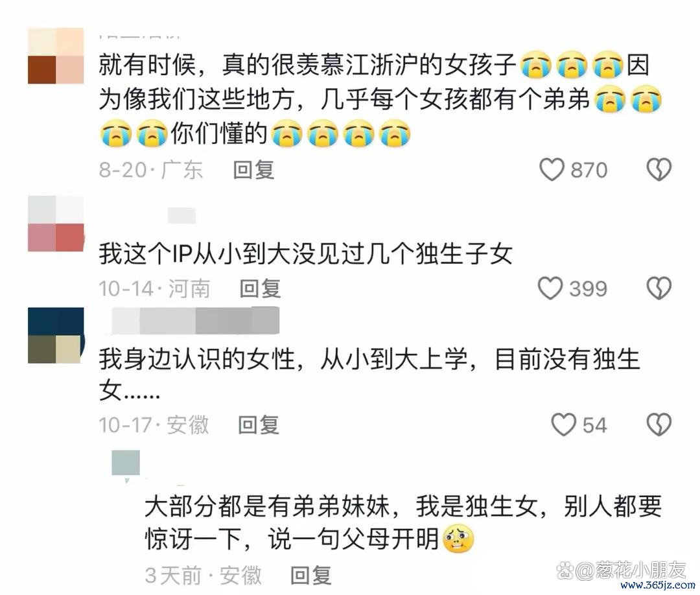Like the Anhui comment with 54 likes

pyautogui.click(x=563, y=425)
